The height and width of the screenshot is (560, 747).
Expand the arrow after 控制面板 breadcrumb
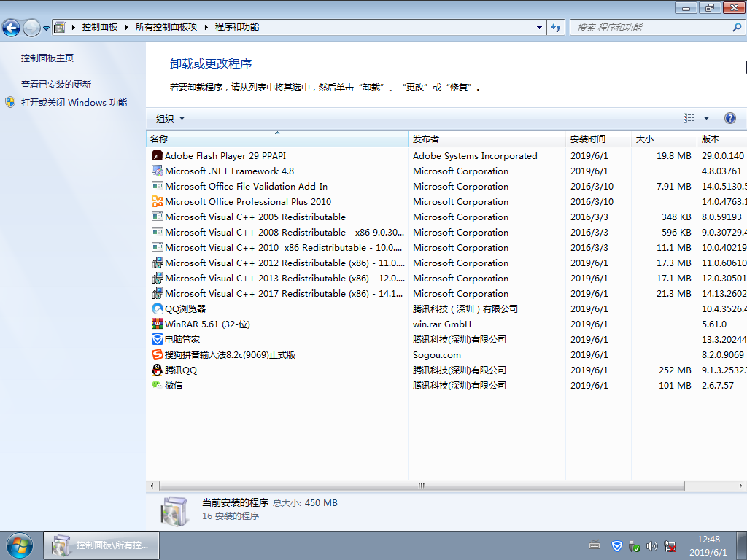126,27
